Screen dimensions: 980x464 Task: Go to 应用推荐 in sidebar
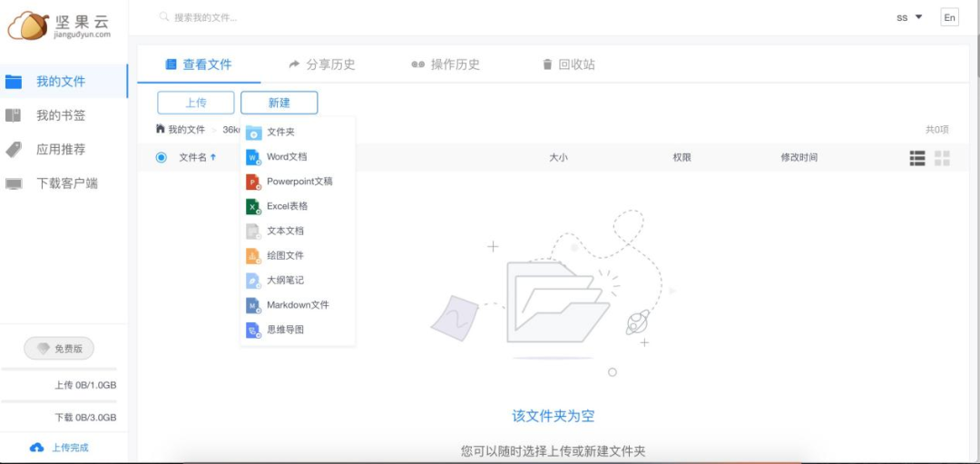tap(64, 150)
